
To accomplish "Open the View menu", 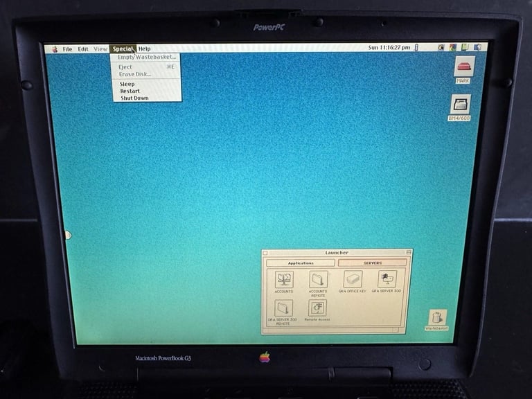I will click(100, 49).
